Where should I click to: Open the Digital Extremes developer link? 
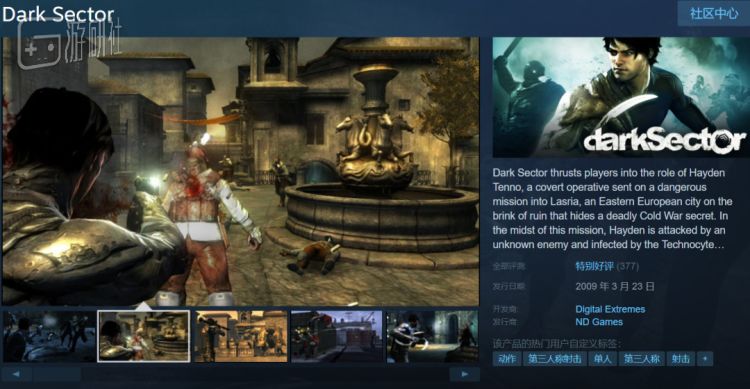coord(610,309)
